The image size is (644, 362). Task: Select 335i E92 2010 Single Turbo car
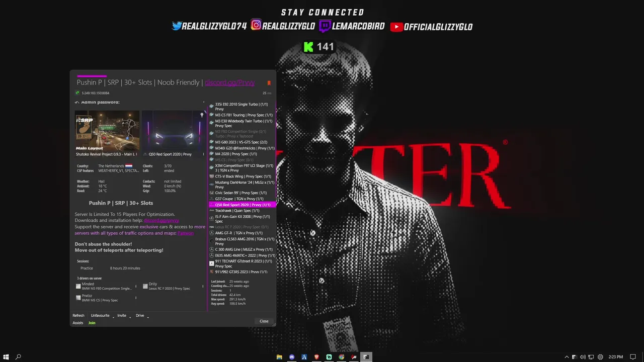click(x=242, y=107)
